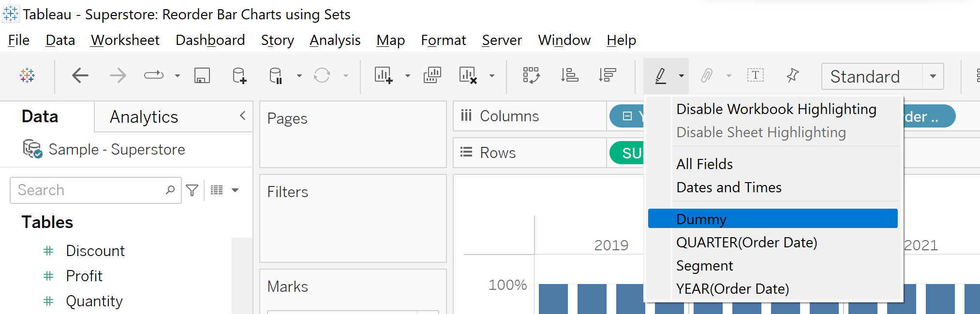Open the Map menu
This screenshot has width=980, height=314.
pyautogui.click(x=391, y=40)
